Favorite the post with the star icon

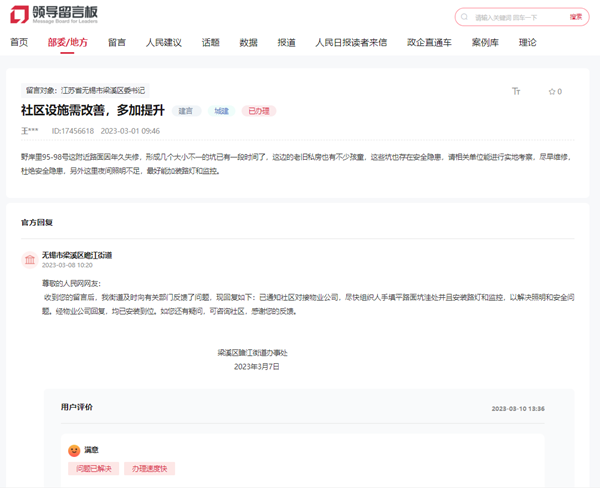(x=552, y=91)
